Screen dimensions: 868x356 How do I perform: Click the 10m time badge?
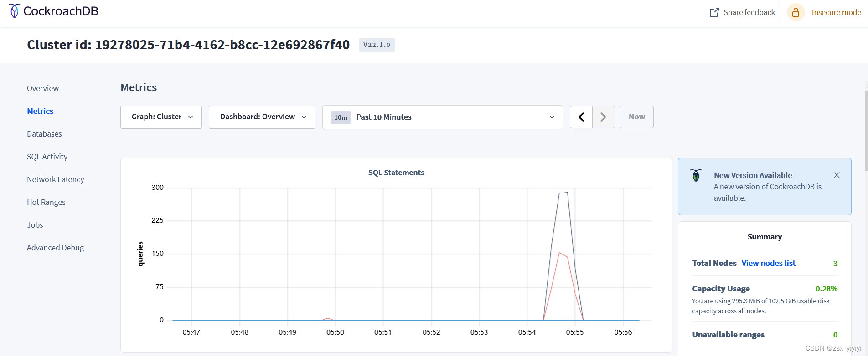point(341,117)
